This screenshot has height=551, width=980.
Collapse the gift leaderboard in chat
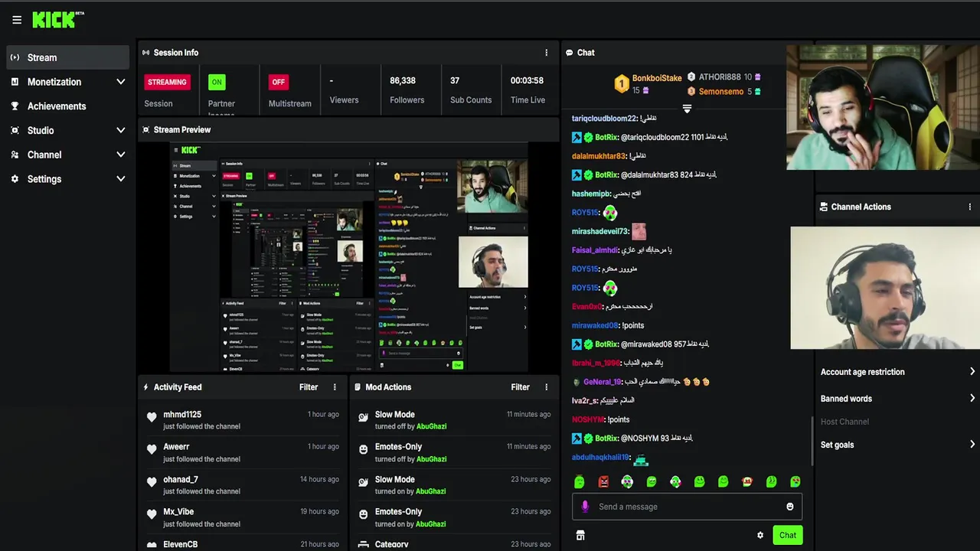687,109
